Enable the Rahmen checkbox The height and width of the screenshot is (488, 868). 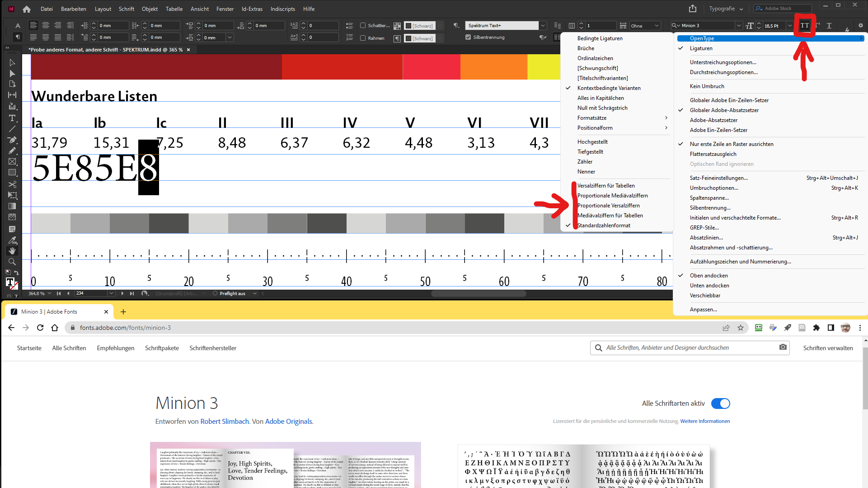tap(363, 38)
